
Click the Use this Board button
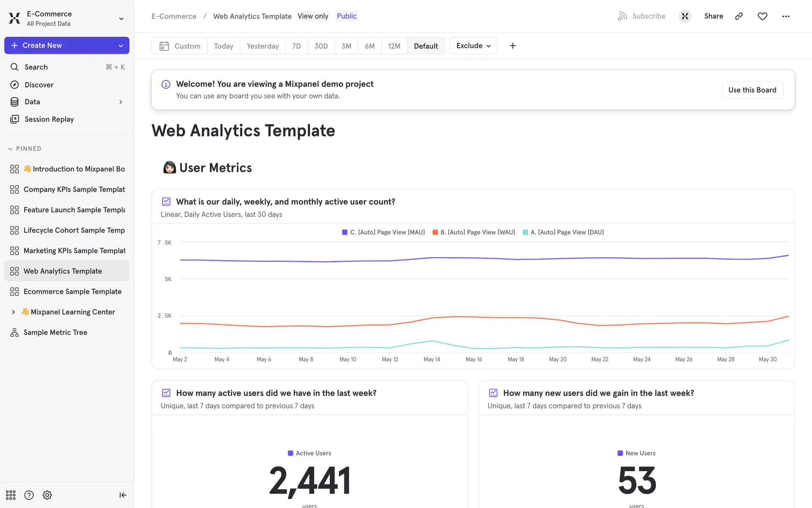point(752,90)
